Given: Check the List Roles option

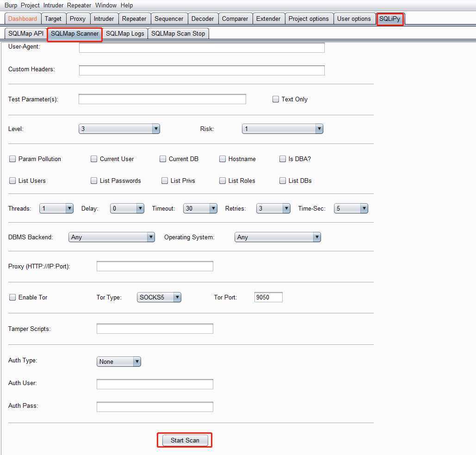Looking at the screenshot, I should pos(223,181).
